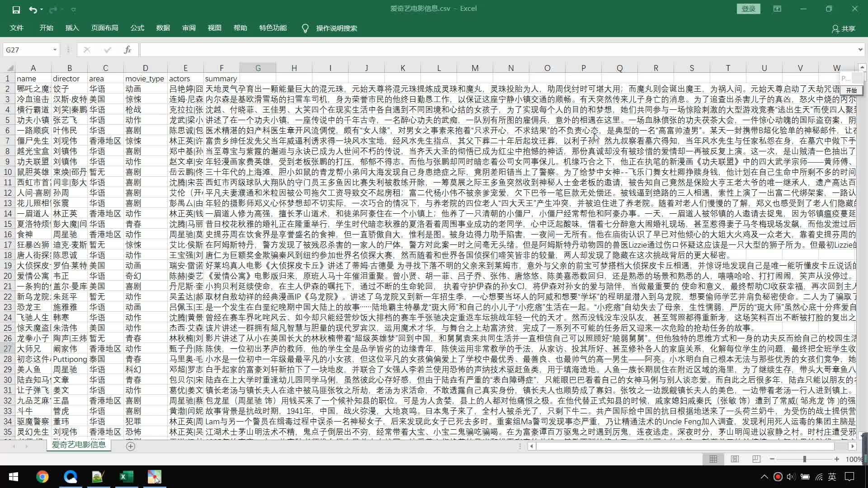Click the Ribbon Display Options icon
Viewport: 868px width, 488px height.
pos(777,9)
